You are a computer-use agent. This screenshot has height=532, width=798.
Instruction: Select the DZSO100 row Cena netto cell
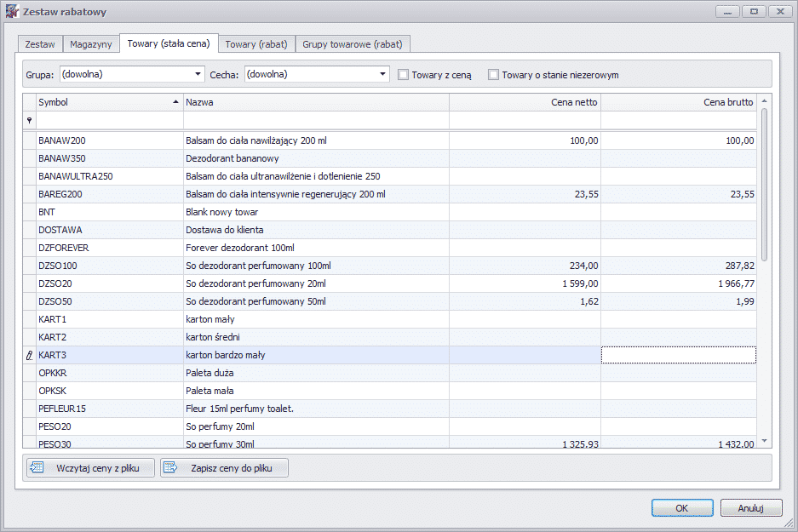[x=525, y=266]
